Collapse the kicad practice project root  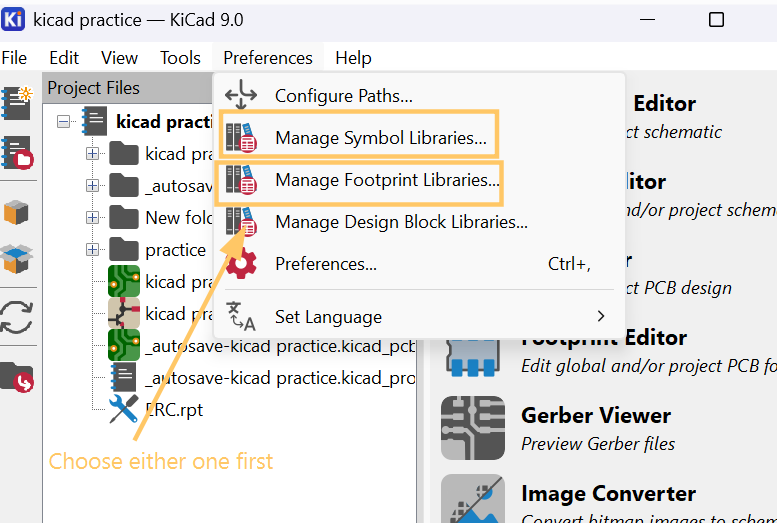[x=63, y=121]
